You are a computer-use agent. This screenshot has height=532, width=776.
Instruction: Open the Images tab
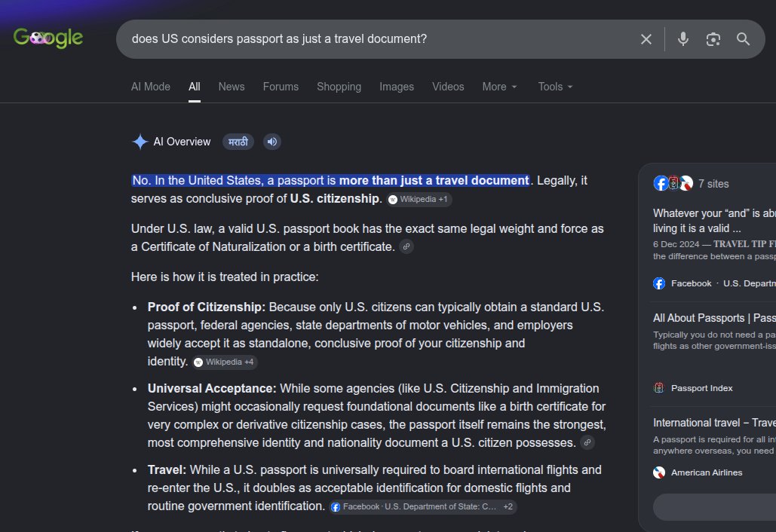pos(397,87)
